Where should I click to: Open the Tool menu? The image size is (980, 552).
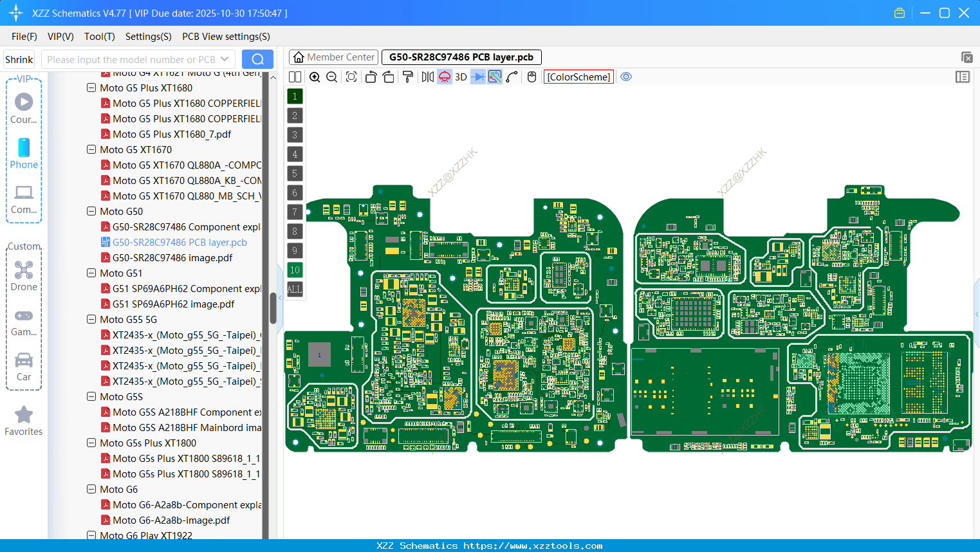pyautogui.click(x=99, y=37)
